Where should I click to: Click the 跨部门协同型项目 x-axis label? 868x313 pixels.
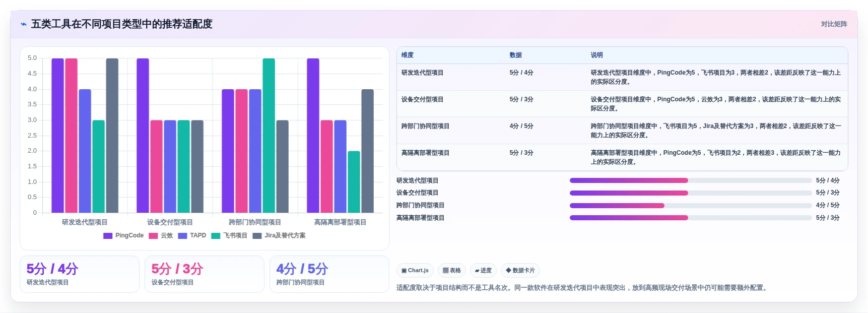click(x=255, y=222)
